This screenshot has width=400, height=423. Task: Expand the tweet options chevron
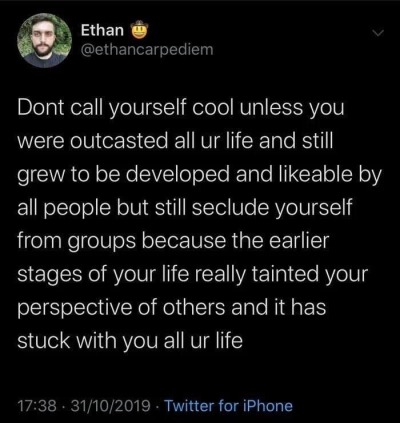click(378, 33)
